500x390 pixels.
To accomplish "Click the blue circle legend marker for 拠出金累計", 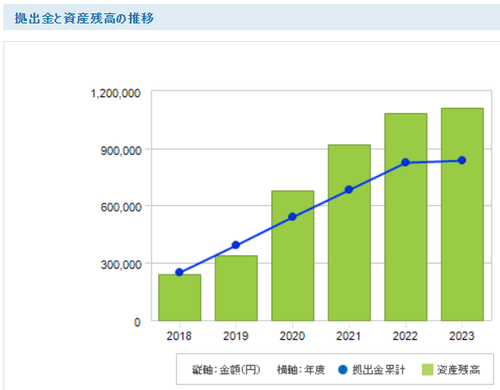I will 343,369.
